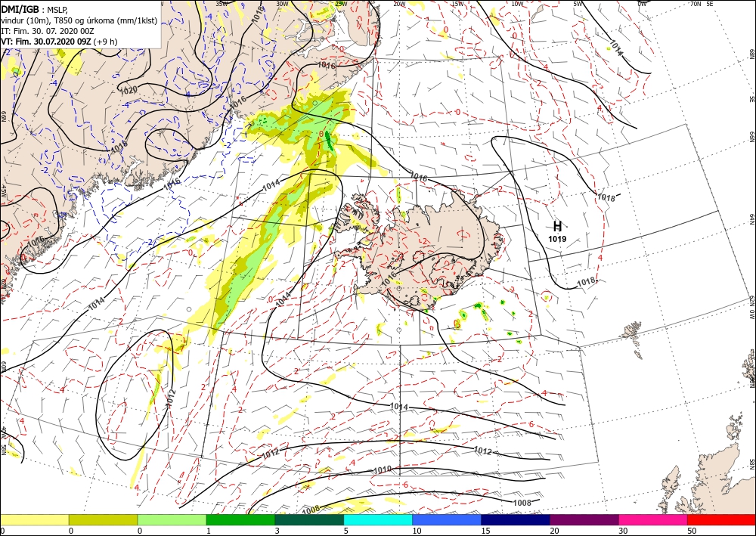Image resolution: width=756 pixels, height=536 pixels.
Task: Click the '30W' longitude label
Action: 282,4
